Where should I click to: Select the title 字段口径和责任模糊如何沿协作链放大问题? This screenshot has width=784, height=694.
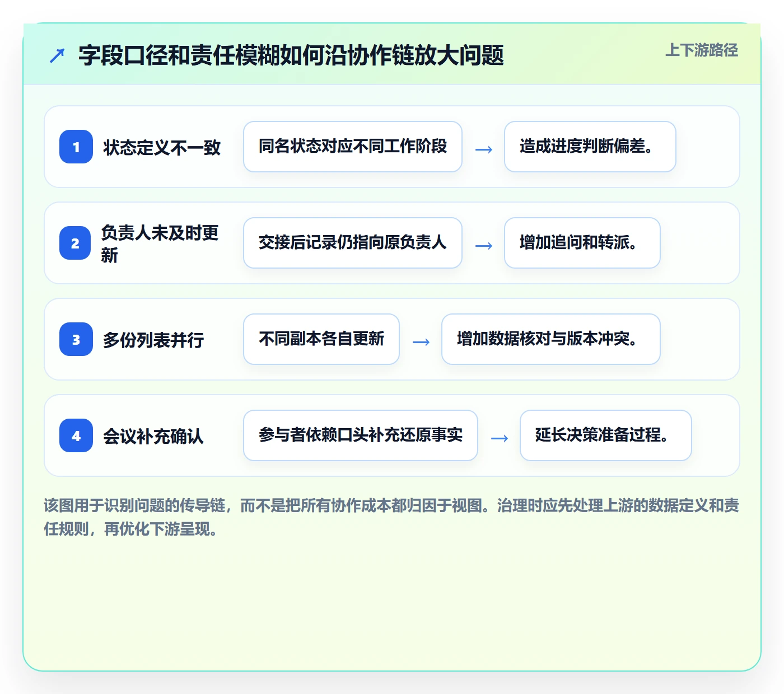point(291,55)
